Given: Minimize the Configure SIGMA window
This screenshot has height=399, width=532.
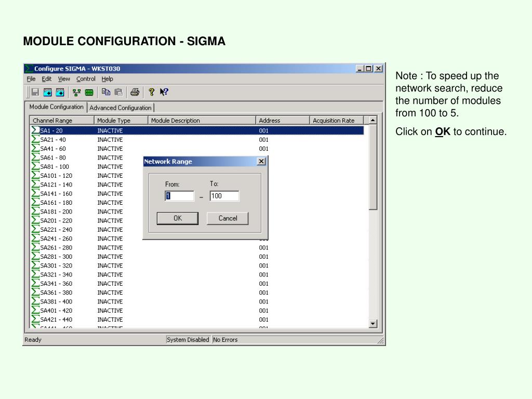Looking at the screenshot, I should pyautogui.click(x=360, y=69).
